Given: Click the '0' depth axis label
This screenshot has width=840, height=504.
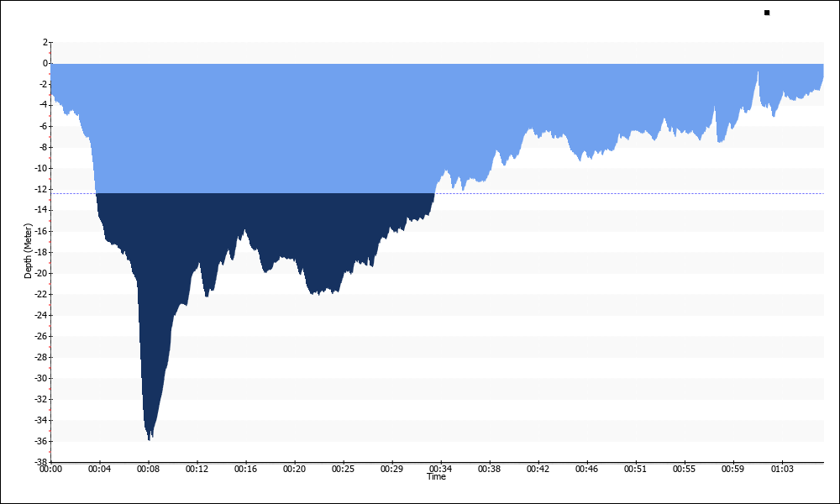Looking at the screenshot, I should point(45,63).
